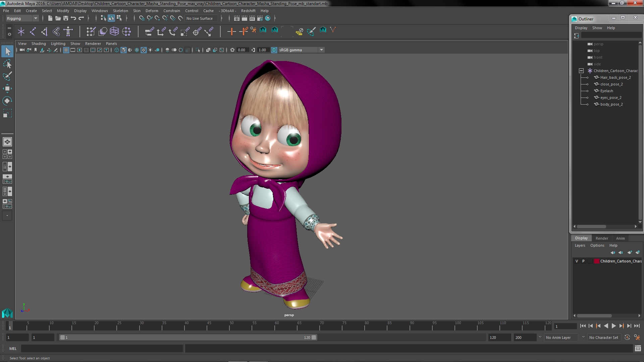
Task: Go to the start of the playback range
Action: coord(583,326)
